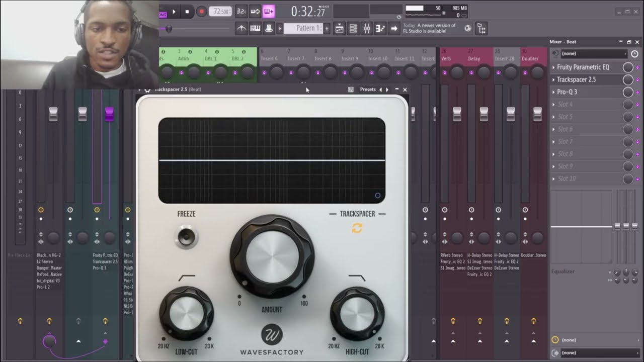Click the Low-Cut knob
644x362 pixels.
pyautogui.click(x=187, y=314)
